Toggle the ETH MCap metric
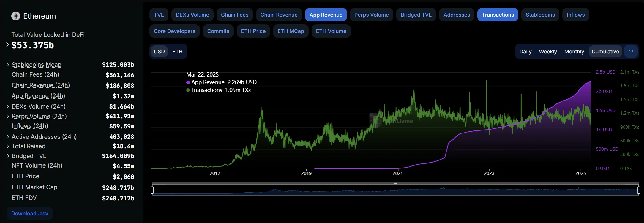This screenshot has height=223, width=644. (x=291, y=31)
